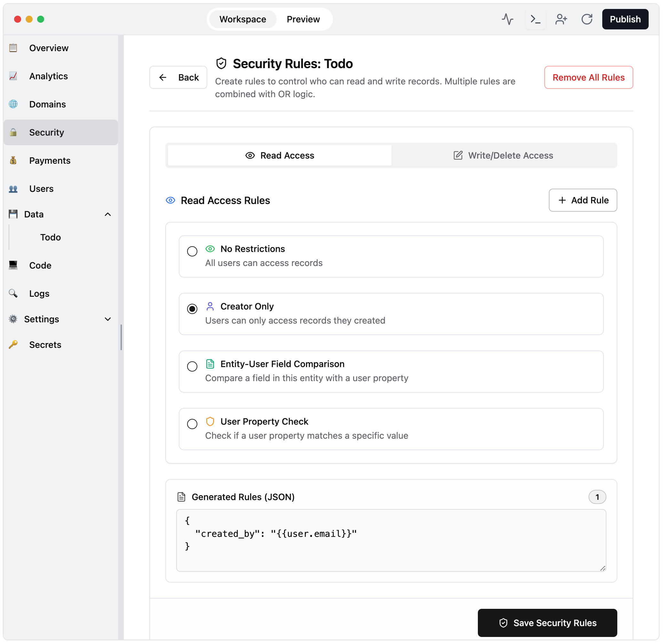Switch to the Preview tab
This screenshot has height=644, width=664.
click(x=303, y=19)
